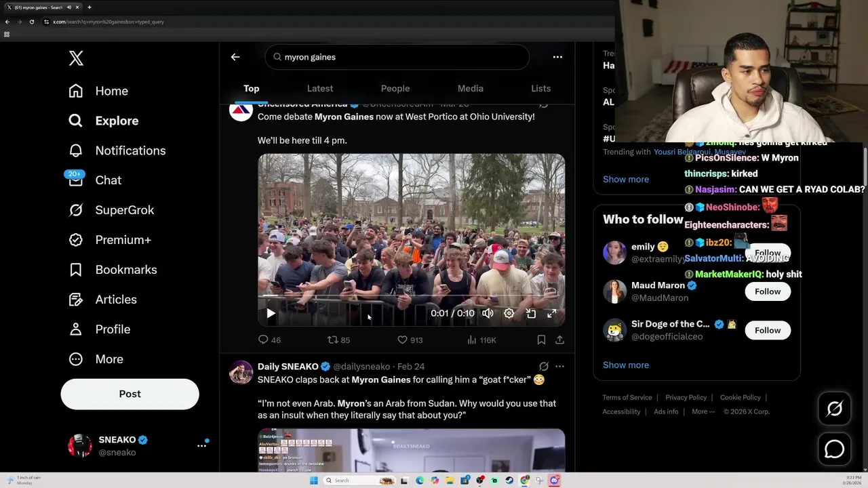Click Uncensored America profile avatar
This screenshot has height=488, width=868.
coord(241,111)
